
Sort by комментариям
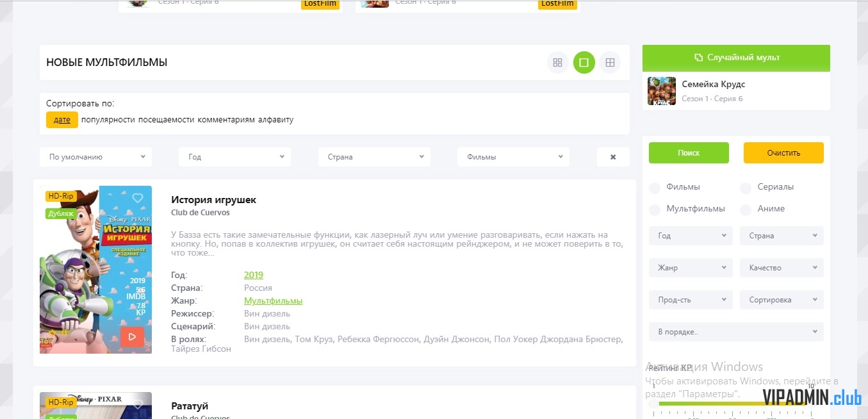226,120
